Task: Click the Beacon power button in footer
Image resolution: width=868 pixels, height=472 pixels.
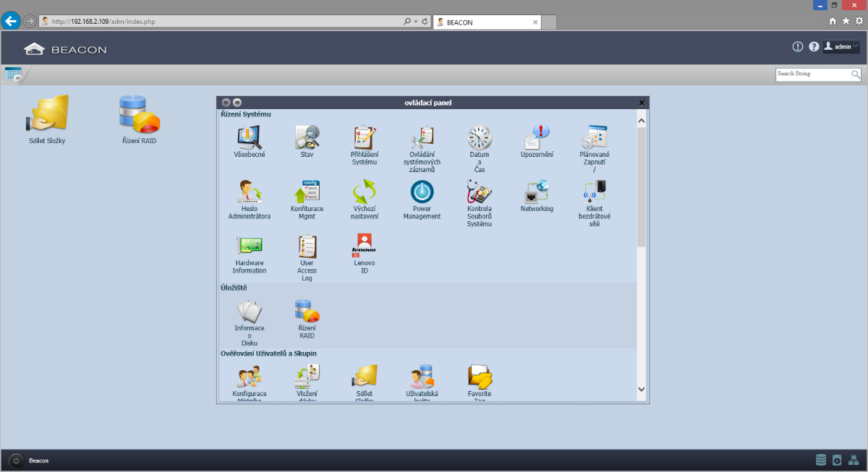Action: click(16, 460)
